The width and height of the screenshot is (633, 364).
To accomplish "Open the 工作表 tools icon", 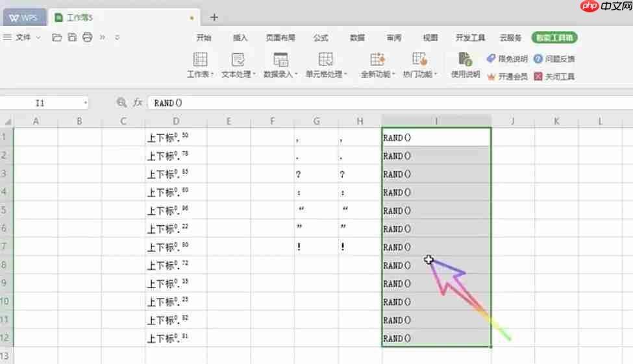I will pos(200,59).
